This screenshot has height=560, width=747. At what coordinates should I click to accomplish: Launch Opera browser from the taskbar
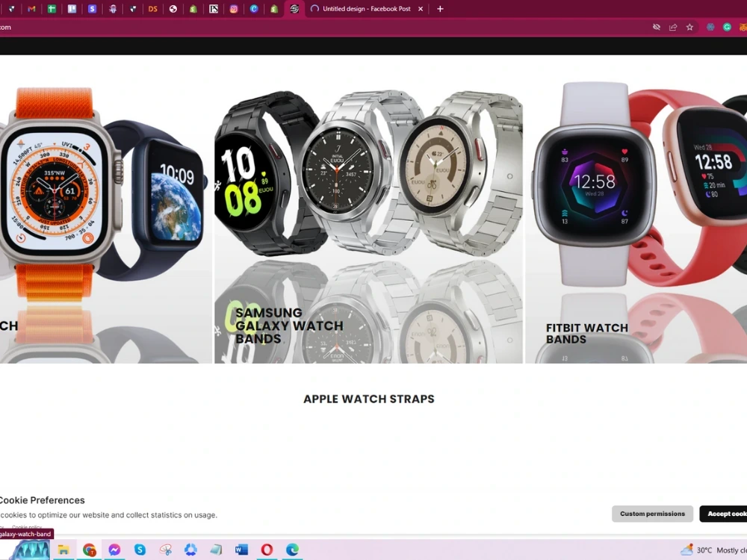coord(267,550)
